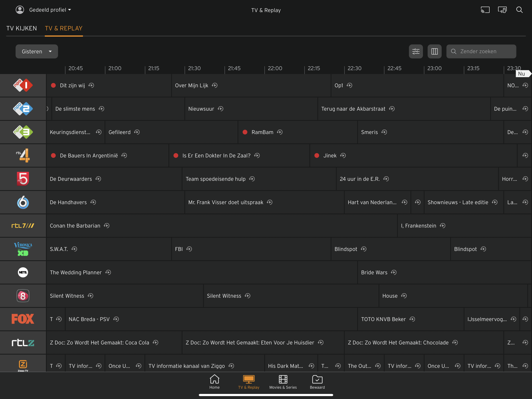This screenshot has width=532, height=399.
Task: Open the NAC Breda - PSV broadcast
Action: pyautogui.click(x=89, y=319)
